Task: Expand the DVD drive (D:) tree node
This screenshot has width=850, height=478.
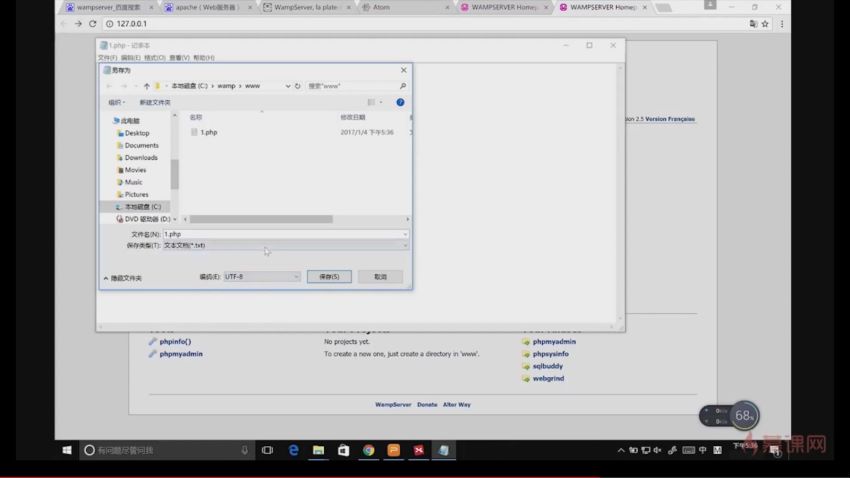Action: tap(175, 219)
